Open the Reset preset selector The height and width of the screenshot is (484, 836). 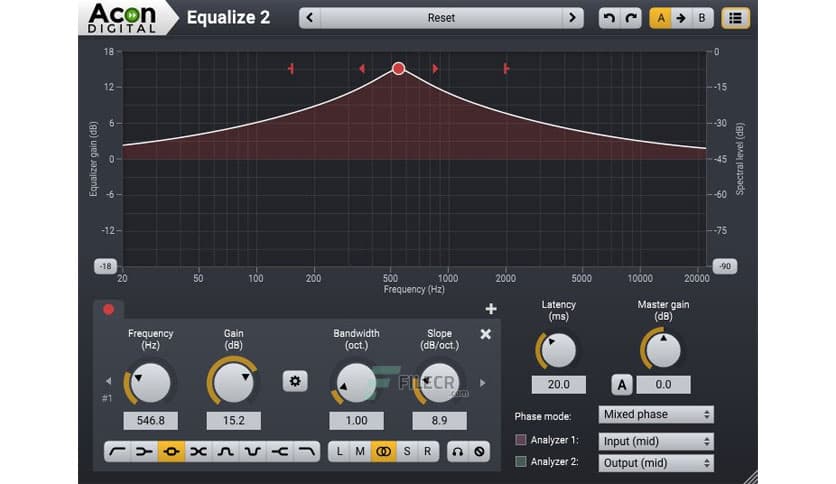(x=441, y=18)
